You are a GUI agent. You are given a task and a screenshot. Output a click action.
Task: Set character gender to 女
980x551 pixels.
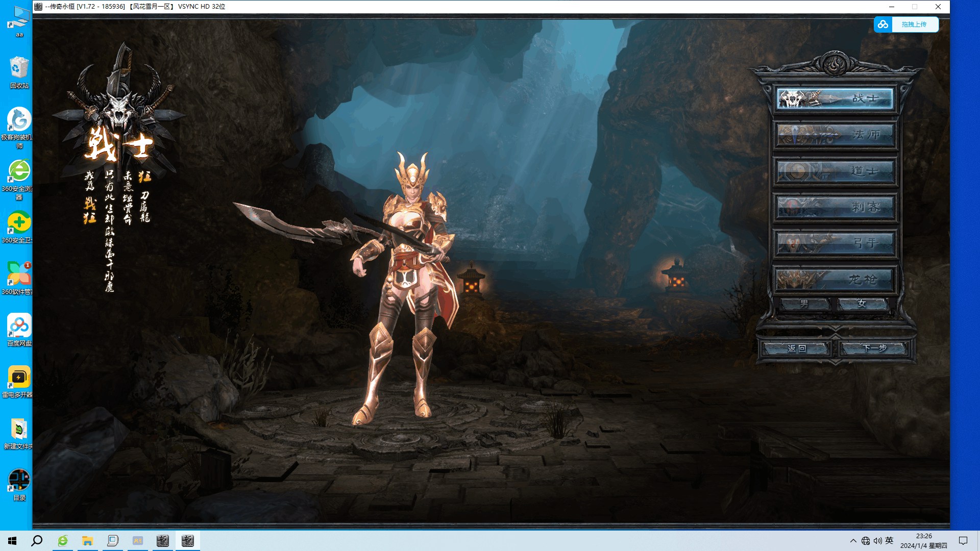point(863,304)
